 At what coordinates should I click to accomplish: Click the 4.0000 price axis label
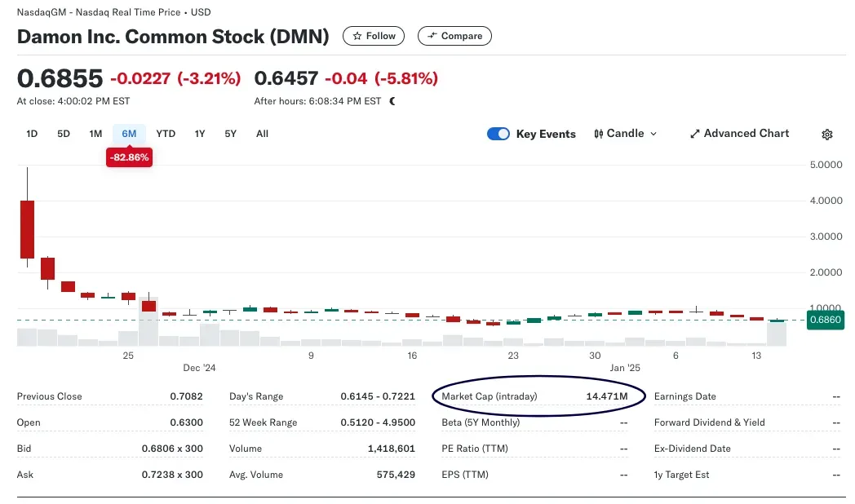tap(826, 201)
